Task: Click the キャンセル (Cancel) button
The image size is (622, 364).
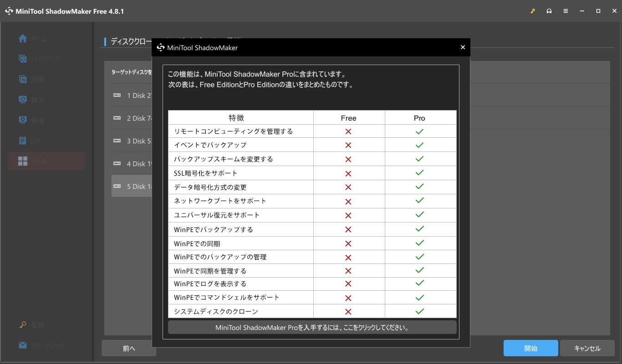Action: pos(587,349)
